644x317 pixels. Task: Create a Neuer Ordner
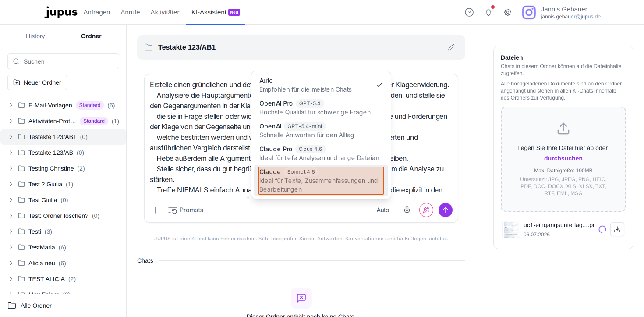[37, 82]
